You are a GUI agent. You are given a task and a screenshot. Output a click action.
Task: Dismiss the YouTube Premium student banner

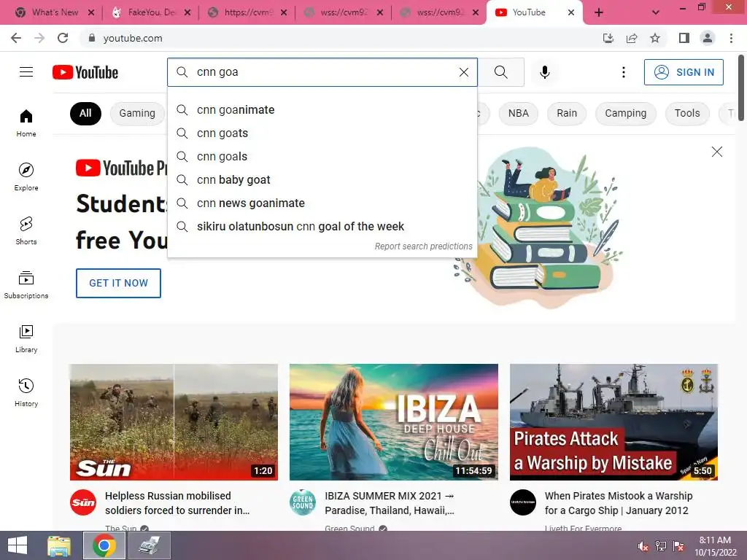(x=716, y=152)
